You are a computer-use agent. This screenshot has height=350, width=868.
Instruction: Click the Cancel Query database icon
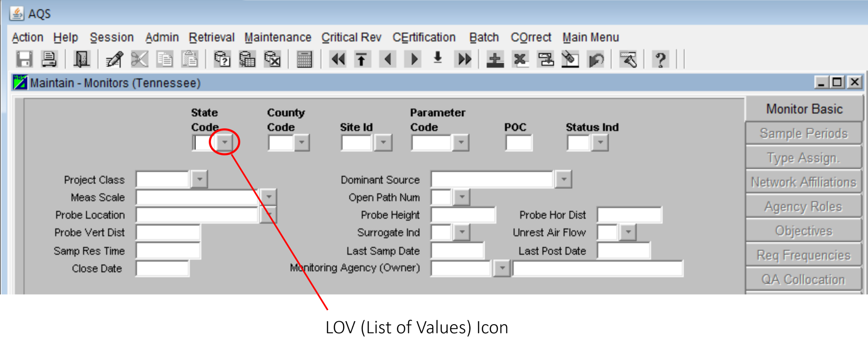click(x=272, y=59)
